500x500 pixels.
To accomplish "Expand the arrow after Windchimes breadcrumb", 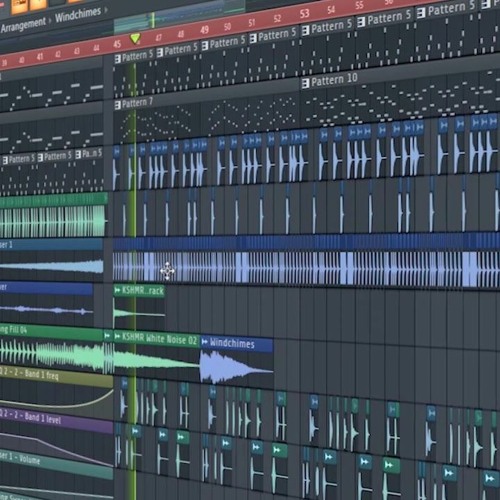I will (106, 10).
